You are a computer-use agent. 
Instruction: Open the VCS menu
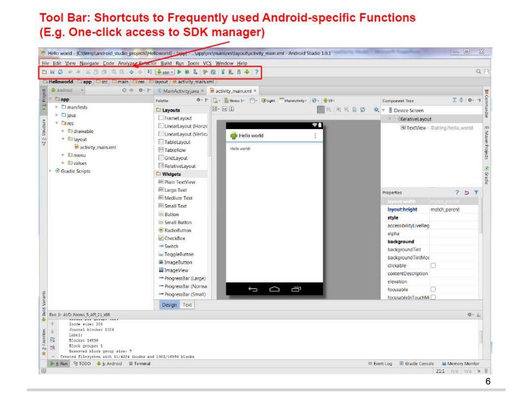pos(207,63)
